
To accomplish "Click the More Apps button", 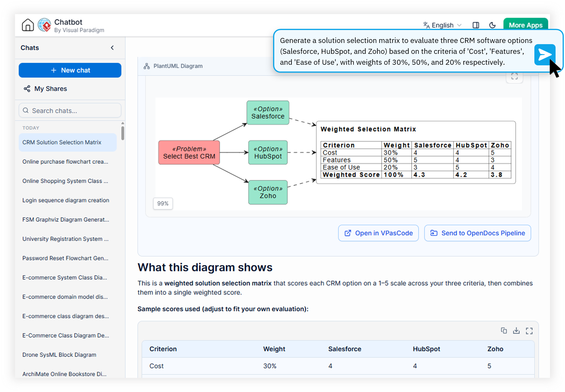I will (526, 25).
